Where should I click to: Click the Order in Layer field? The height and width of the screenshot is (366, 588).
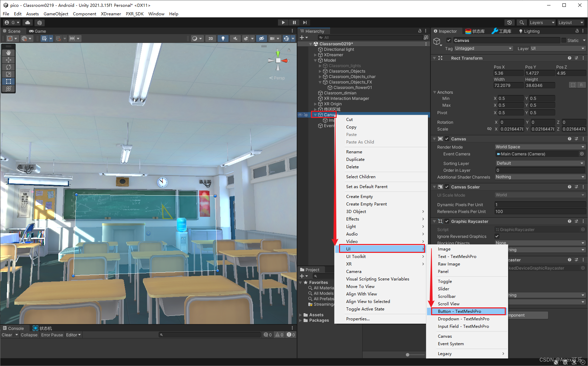click(x=540, y=170)
